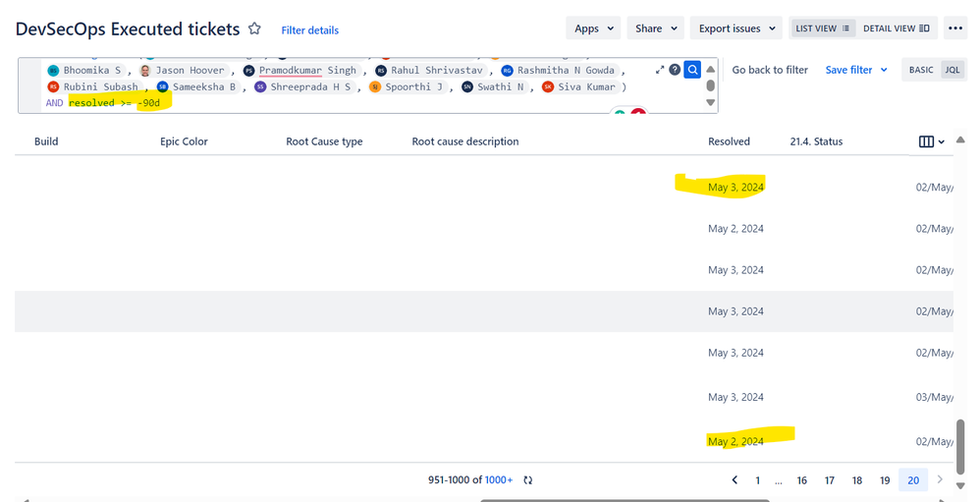This screenshot has height=502, width=980.
Task: Go to results page 17
Action: tap(830, 480)
